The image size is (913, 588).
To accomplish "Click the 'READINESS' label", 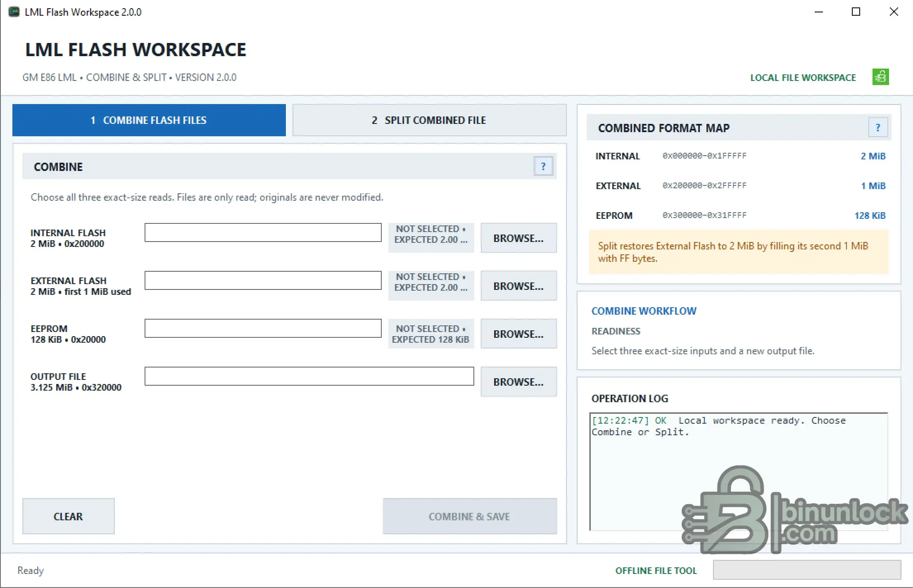I will tap(616, 331).
